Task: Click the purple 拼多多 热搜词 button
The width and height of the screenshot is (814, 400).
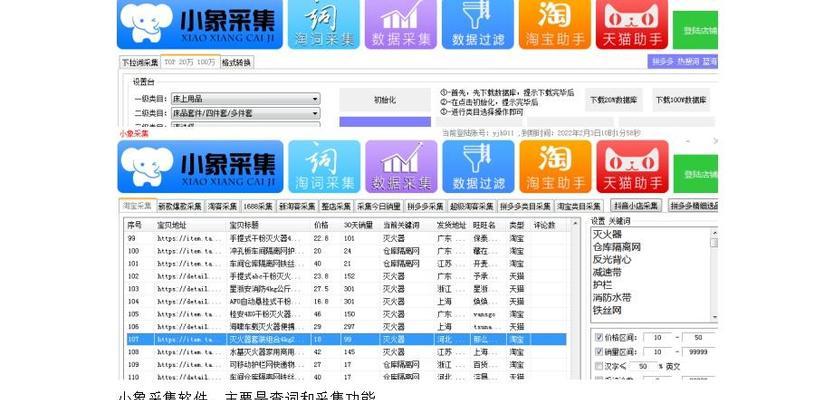Action: click(683, 62)
